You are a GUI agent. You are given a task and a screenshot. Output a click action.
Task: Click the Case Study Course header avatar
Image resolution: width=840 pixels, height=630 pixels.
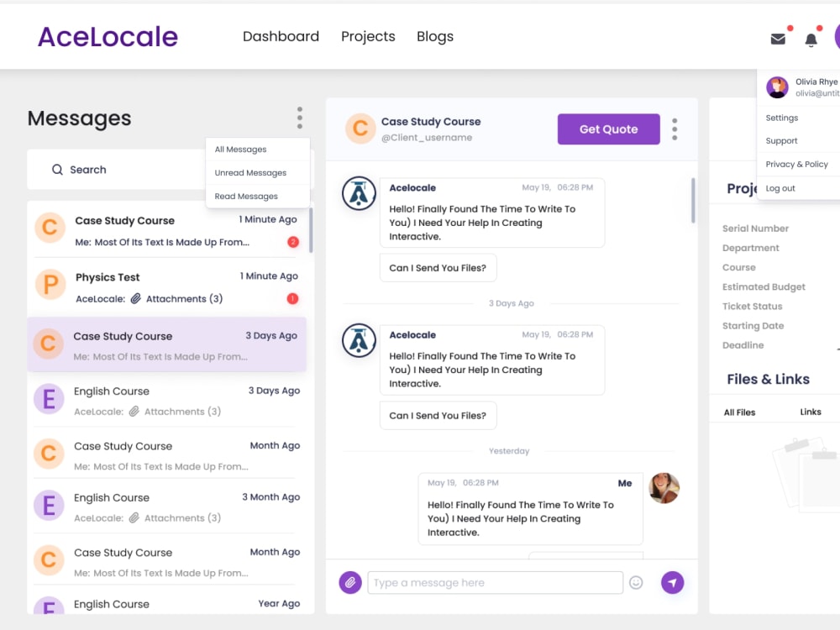[360, 129]
